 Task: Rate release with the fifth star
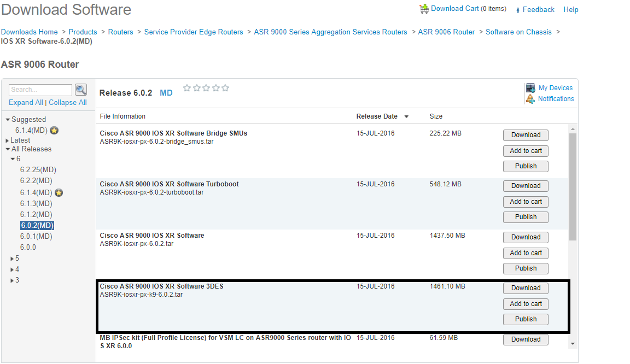[225, 88]
